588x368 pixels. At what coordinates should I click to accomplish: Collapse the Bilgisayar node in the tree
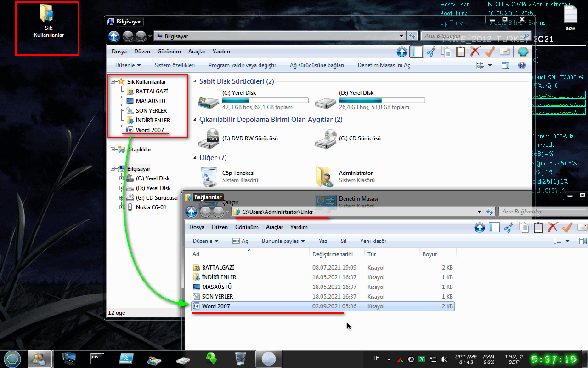point(113,169)
